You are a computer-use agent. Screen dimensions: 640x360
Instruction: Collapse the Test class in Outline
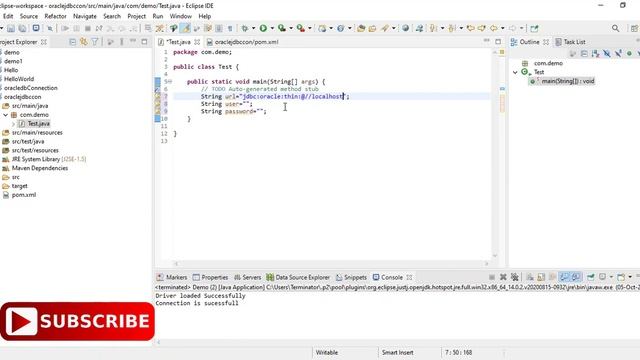pyautogui.click(x=515, y=72)
